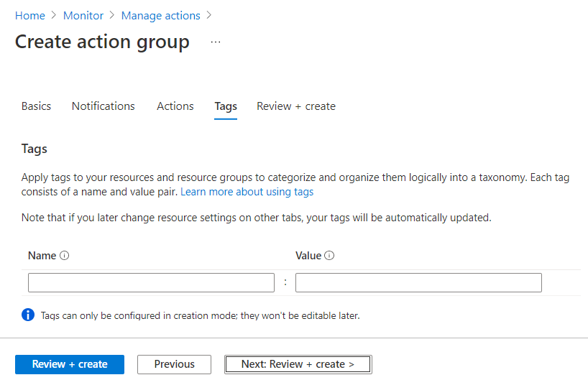Click the blue Review + create button

pos(70,364)
